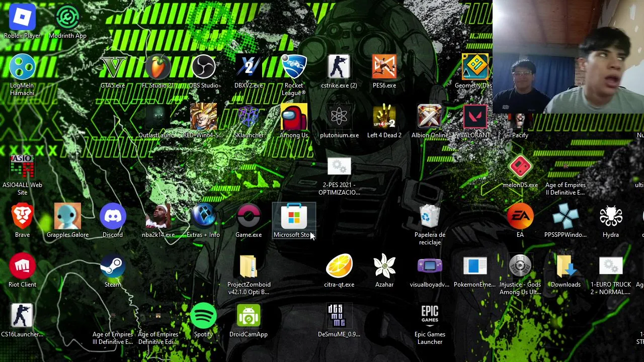Launch melonDS.exe icon
This screenshot has width=644, height=362.
point(520,166)
